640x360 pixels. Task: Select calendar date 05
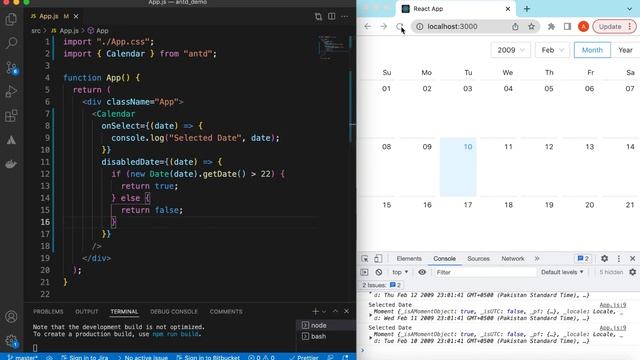coord(540,109)
